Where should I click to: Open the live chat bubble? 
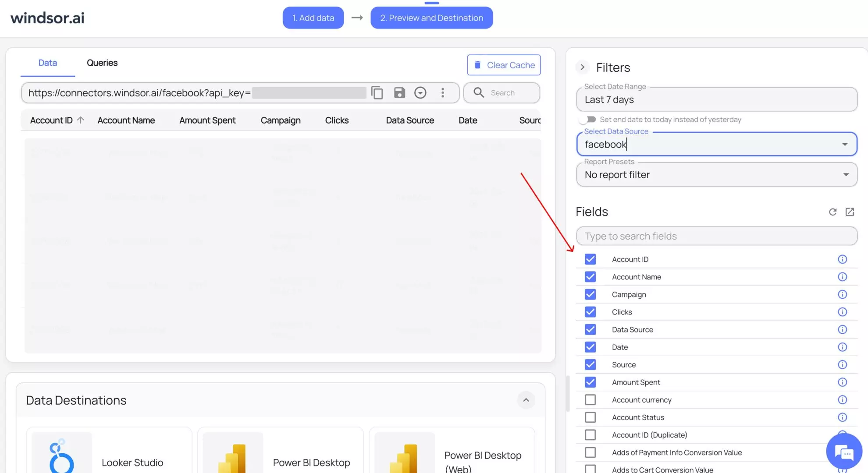pos(844,452)
